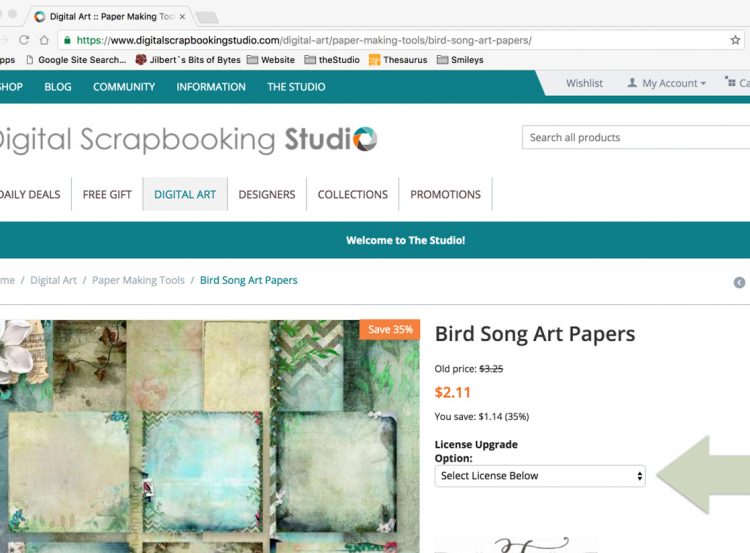Click the License Upgrade Option label
Screen dimensions: 750x553
click(476, 451)
